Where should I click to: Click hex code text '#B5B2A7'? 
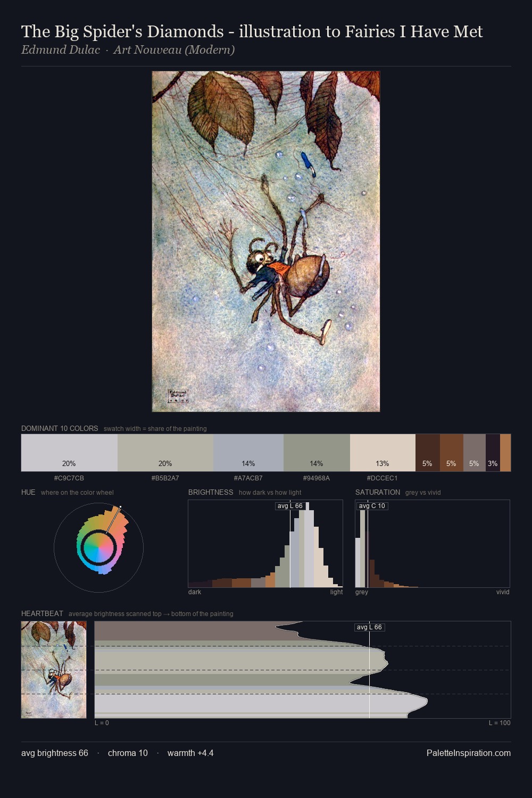[x=165, y=478]
